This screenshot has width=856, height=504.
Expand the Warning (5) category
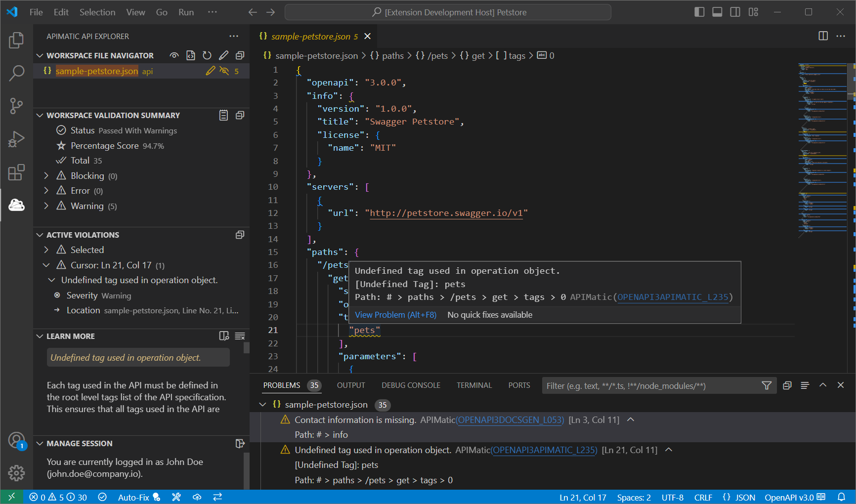pos(46,206)
